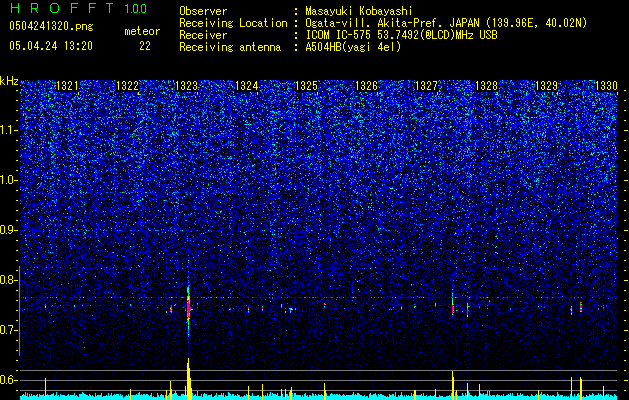
Task: Click the 1329 time marker
Action: pyautogui.click(x=546, y=86)
